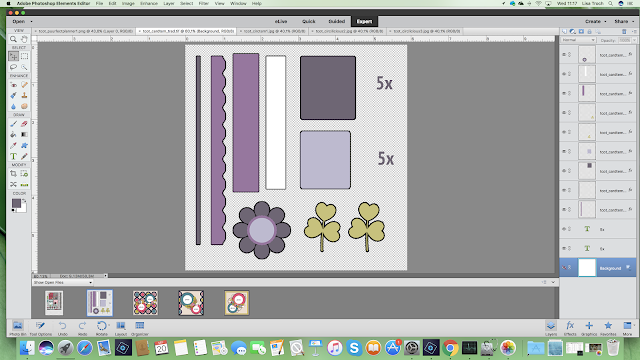Screen dimensions: 640x360
Task: Click the create adjustment layer icon
Action: (x=573, y=31)
